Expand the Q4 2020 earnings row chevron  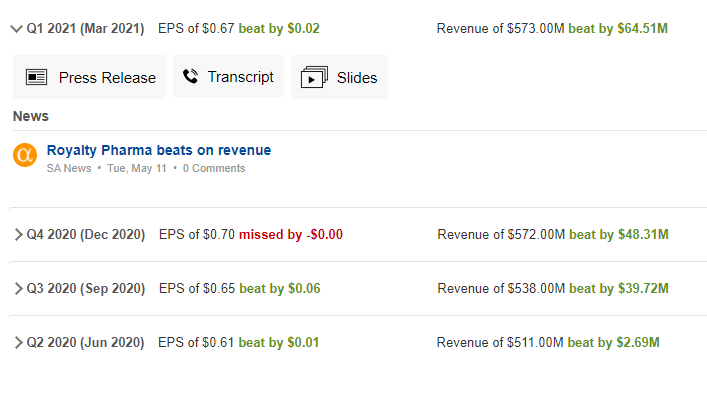click(x=18, y=235)
